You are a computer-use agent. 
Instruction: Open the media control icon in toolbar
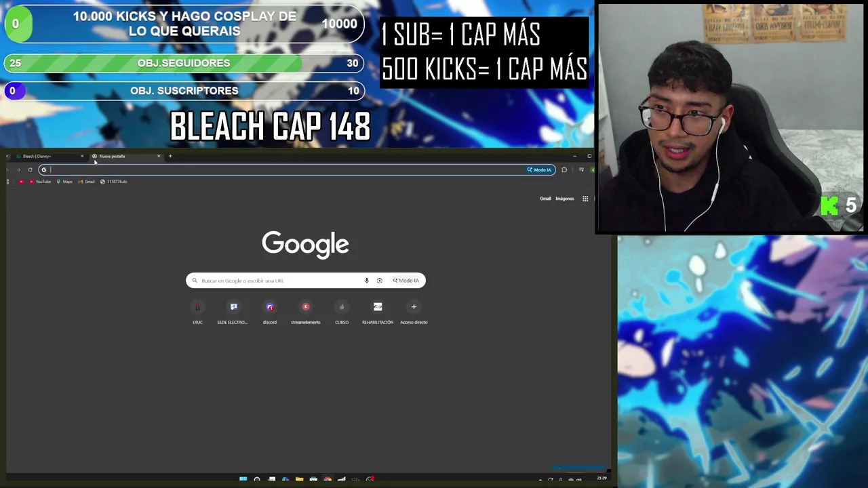click(x=581, y=170)
